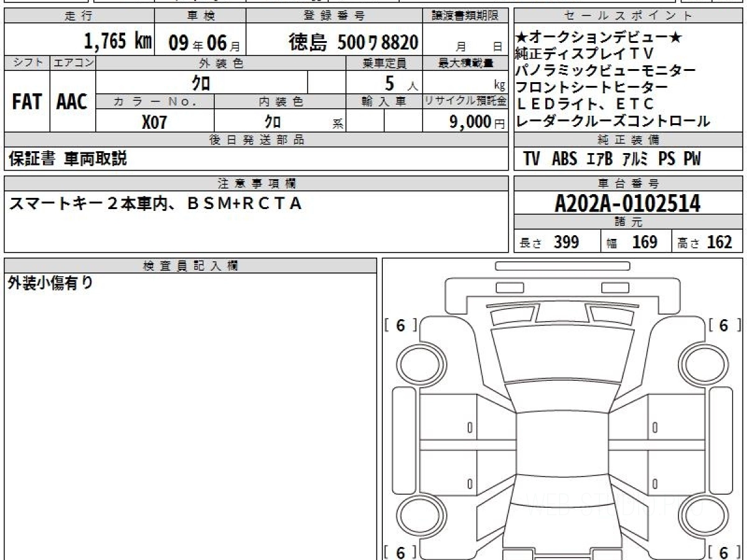Select the color code X07
Viewport: 747px width, 560px height.
pos(155,122)
